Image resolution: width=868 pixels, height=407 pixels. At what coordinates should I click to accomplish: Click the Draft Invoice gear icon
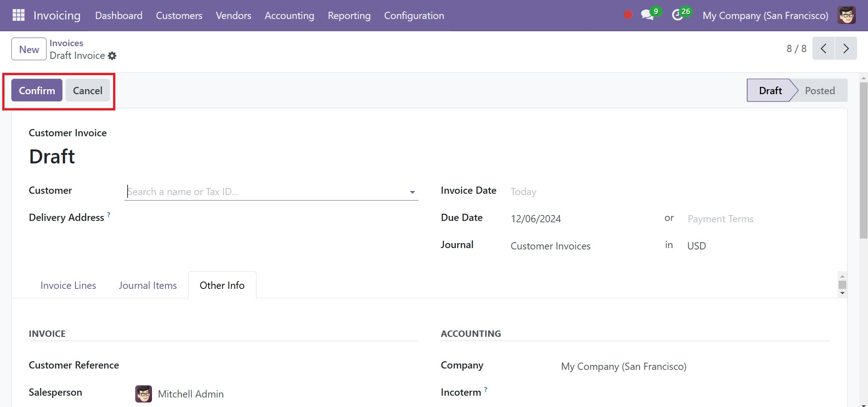pos(112,56)
